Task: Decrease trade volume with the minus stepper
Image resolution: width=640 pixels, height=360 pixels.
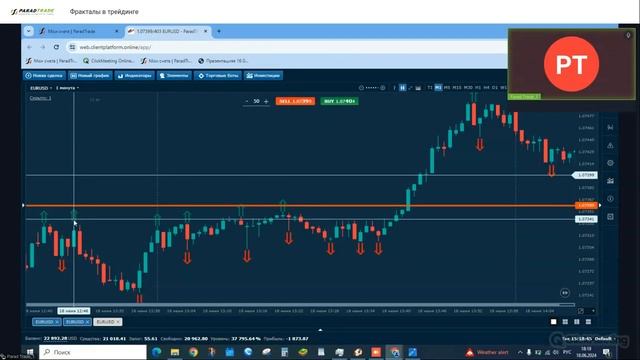Action: (247, 101)
